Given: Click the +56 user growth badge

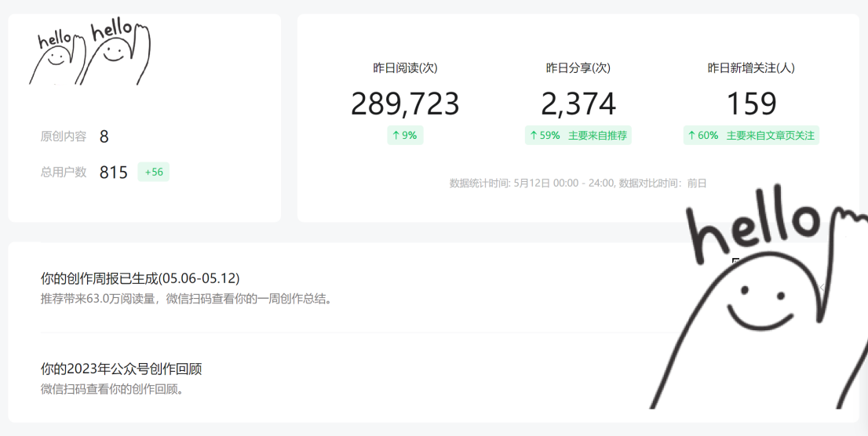Looking at the screenshot, I should tap(154, 172).
